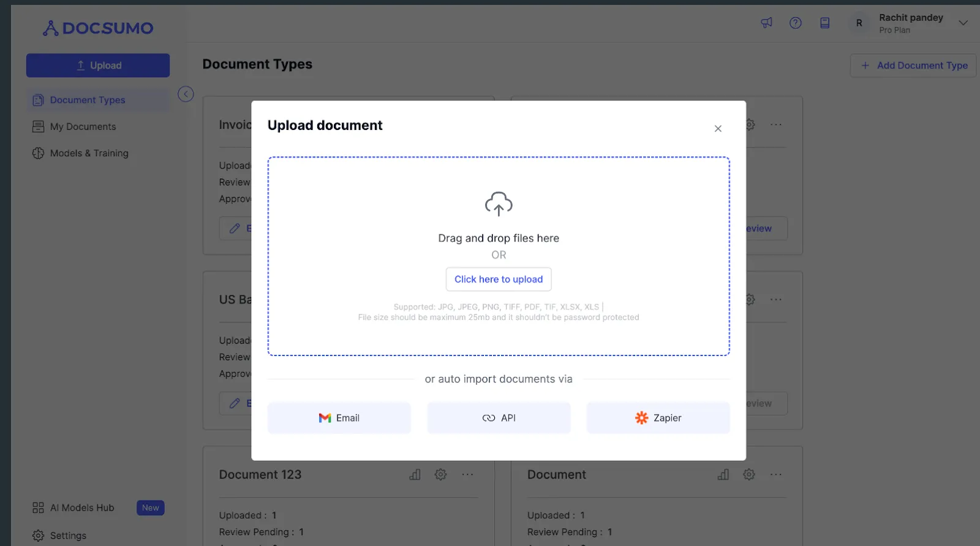
Task: Open announcements megaphone icon
Action: point(766,23)
